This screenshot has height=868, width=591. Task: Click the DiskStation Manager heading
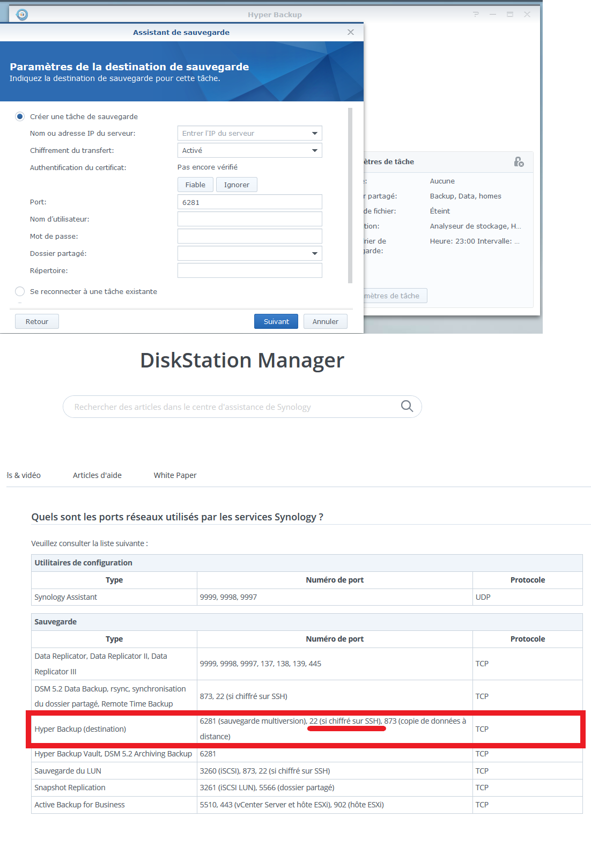coord(242,361)
